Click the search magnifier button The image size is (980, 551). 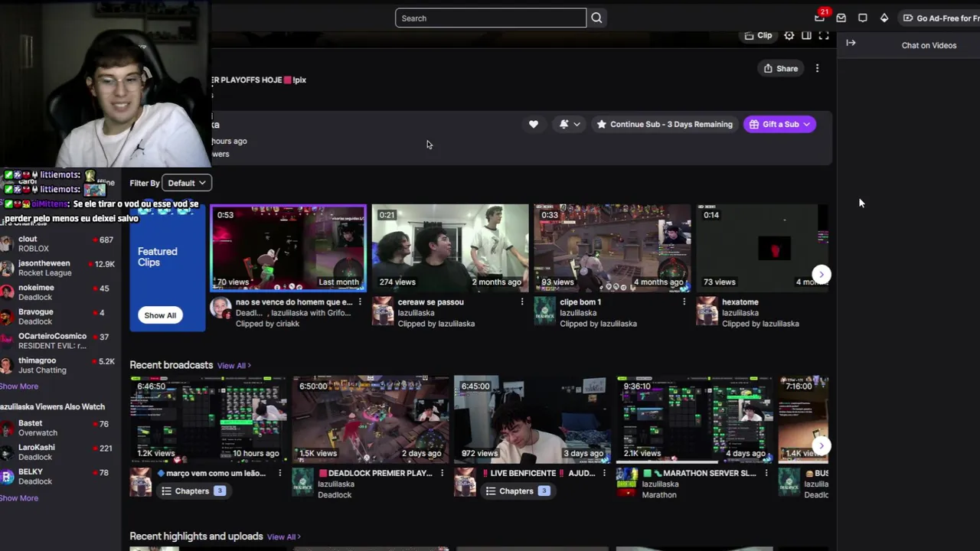coord(596,18)
